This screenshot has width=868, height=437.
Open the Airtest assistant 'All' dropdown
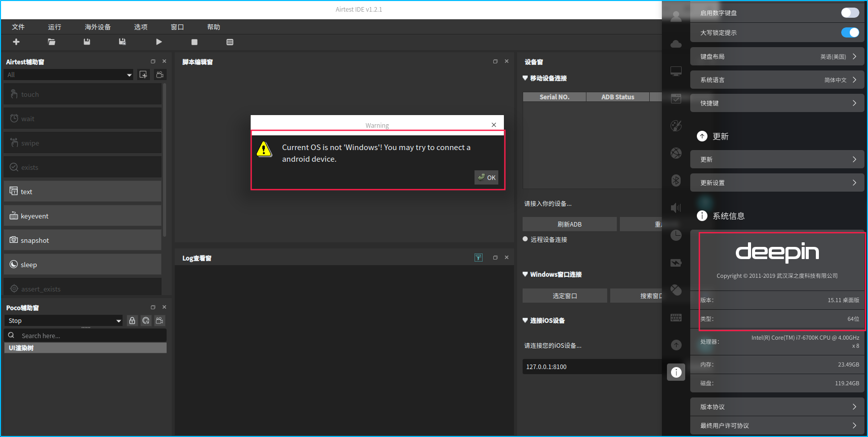[69, 75]
